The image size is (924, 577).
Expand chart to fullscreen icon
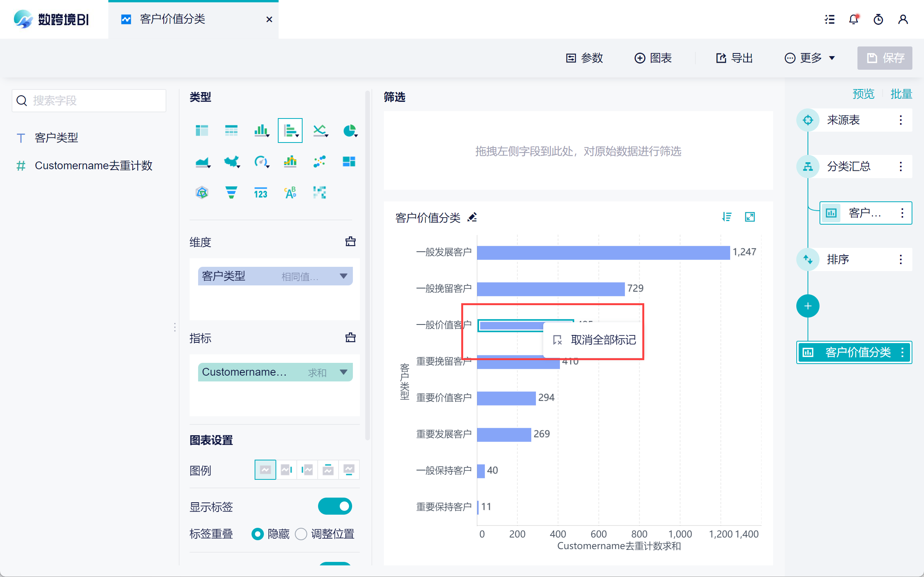pyautogui.click(x=749, y=217)
